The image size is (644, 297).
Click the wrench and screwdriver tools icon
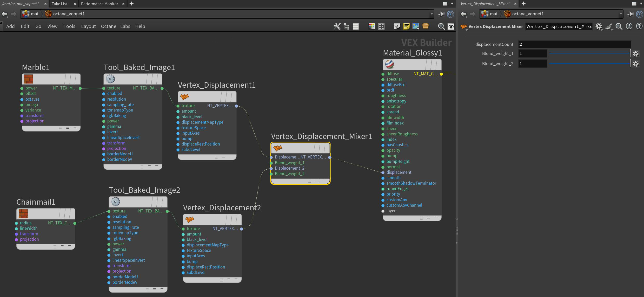(x=337, y=26)
